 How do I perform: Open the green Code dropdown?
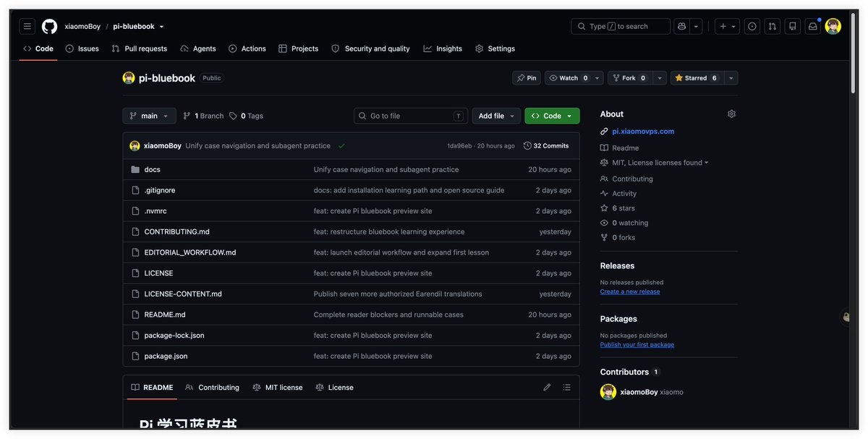click(552, 116)
